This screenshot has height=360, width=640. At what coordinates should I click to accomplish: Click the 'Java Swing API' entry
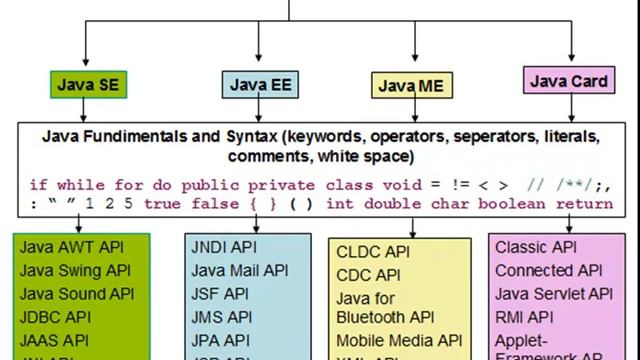point(76,270)
